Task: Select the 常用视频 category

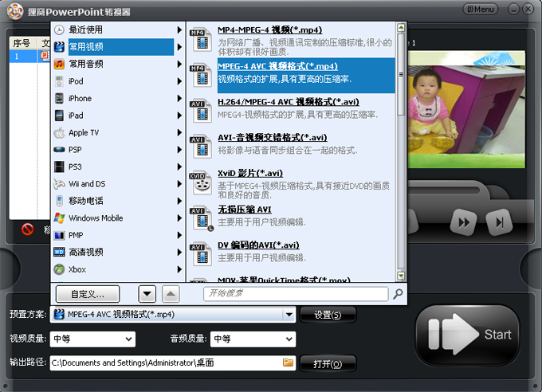Action: pyautogui.click(x=117, y=47)
